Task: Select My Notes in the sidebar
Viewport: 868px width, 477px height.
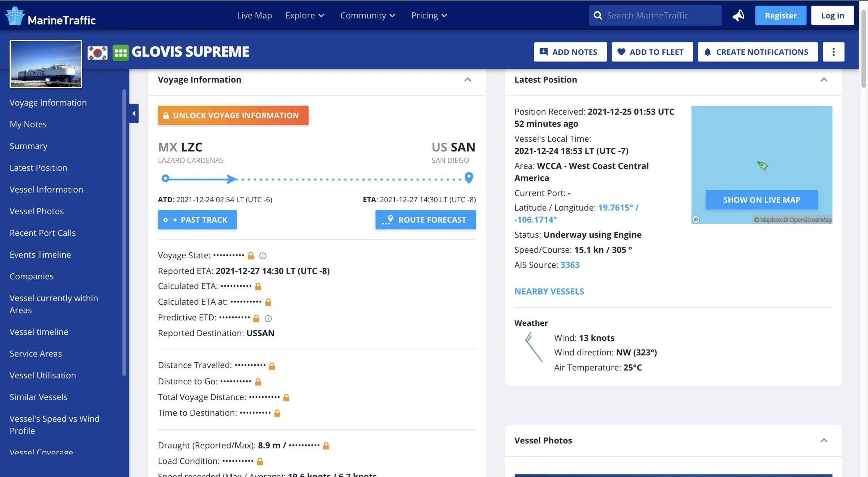Action: [x=28, y=124]
